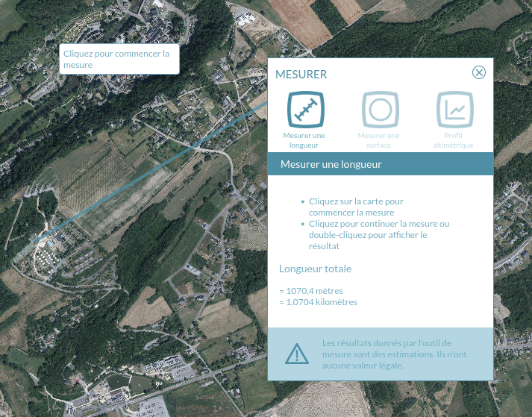Image resolution: width=532 pixels, height=417 pixels.
Task: Click the 'Mesurer une longueur' blue header bar
Action: 381,164
